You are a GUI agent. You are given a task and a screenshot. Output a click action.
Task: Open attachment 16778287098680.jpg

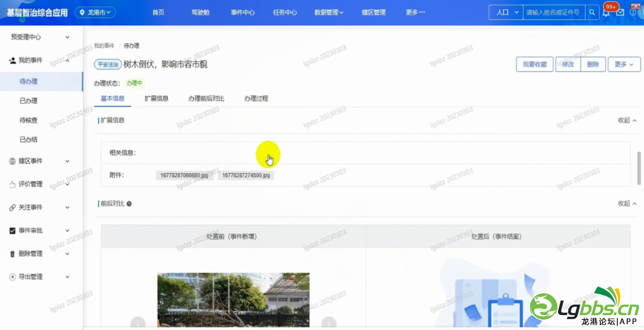click(x=184, y=175)
